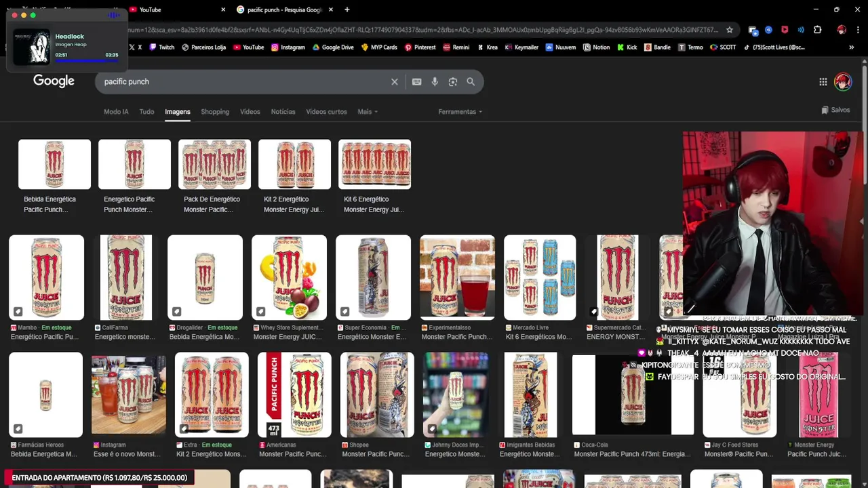Seek in Headlock track progress bar
The height and width of the screenshot is (488, 868).
tap(87, 60)
